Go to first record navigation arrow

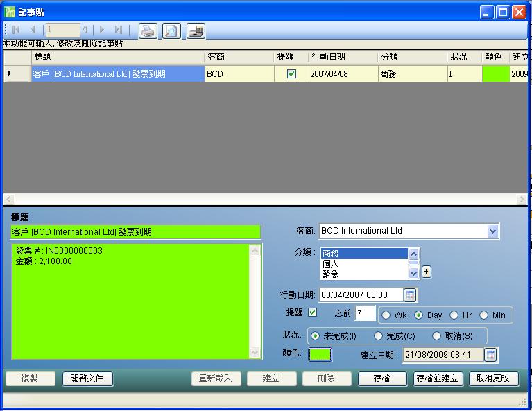(x=16, y=30)
